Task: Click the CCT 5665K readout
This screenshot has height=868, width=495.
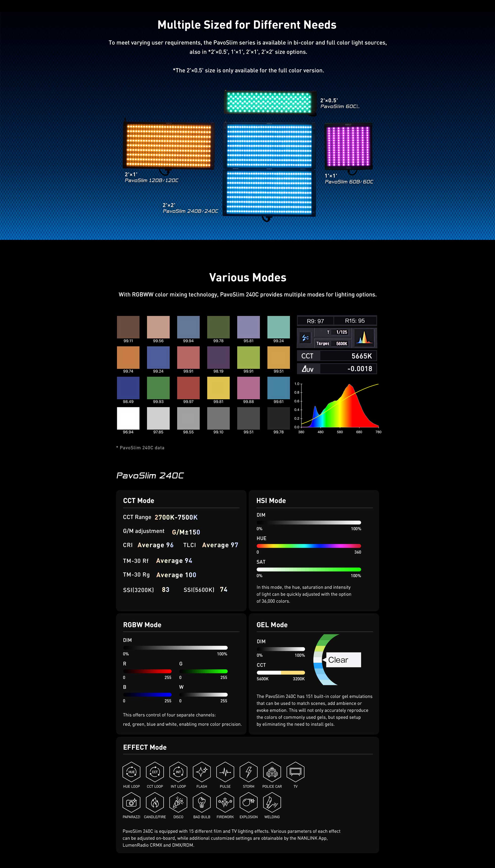Action: point(337,356)
